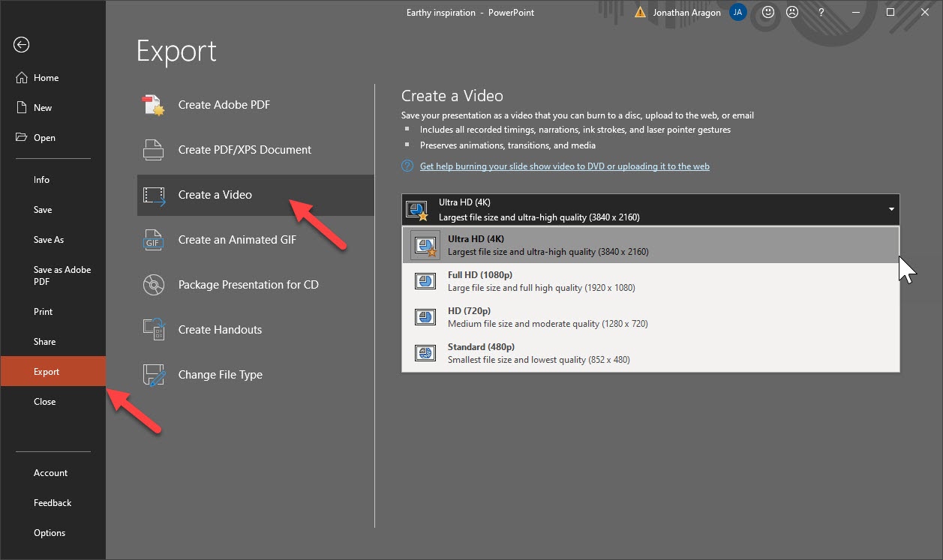Click the Create a Video filmstrip icon
The image size is (943, 560).
(153, 195)
